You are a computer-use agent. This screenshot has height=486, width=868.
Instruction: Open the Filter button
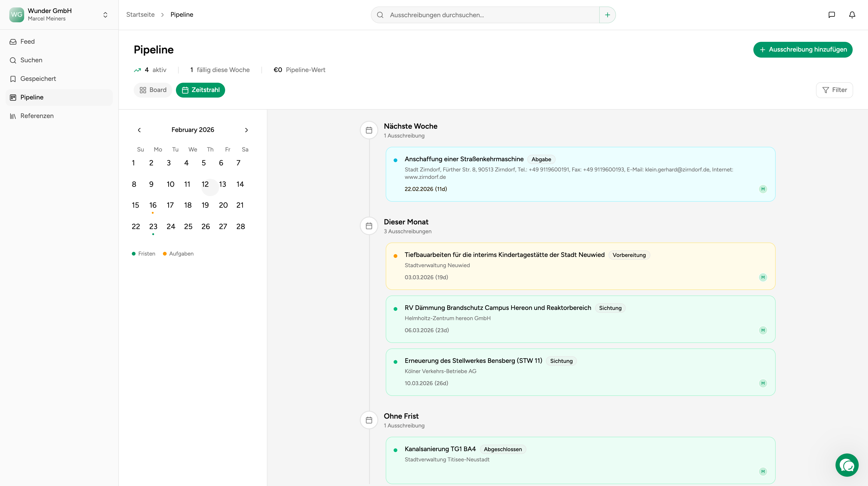834,90
